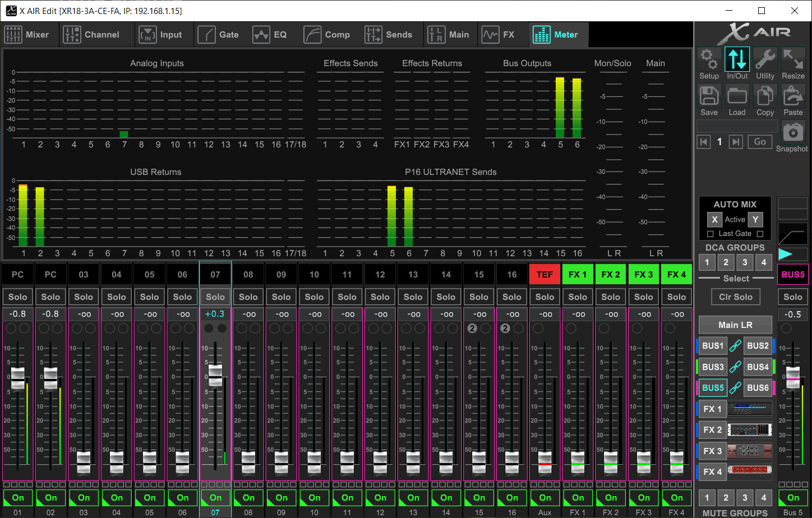Click the Load folder icon
Viewport: 812px width, 518px height.
737,96
